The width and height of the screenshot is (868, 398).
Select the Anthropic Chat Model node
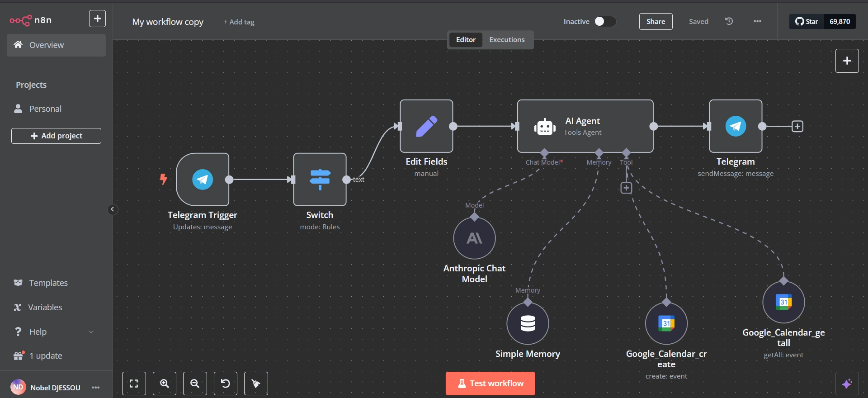click(x=474, y=238)
